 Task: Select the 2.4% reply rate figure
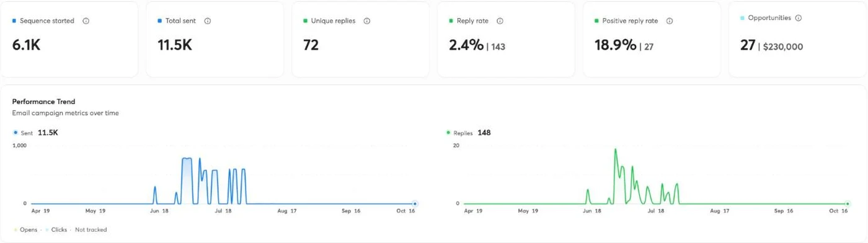coord(466,45)
